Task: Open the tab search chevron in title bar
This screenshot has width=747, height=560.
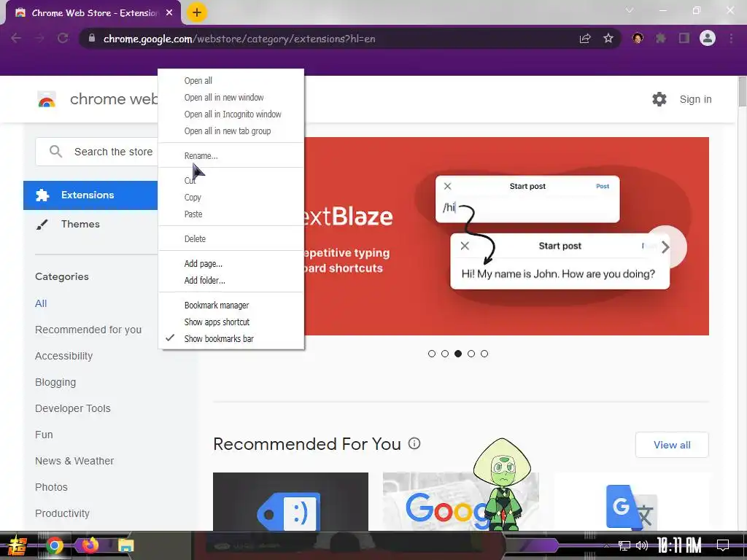Action: (630, 10)
